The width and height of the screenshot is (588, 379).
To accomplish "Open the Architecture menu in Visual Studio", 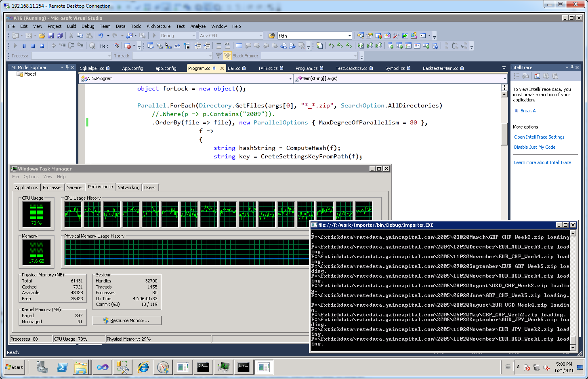I will [x=158, y=26].
